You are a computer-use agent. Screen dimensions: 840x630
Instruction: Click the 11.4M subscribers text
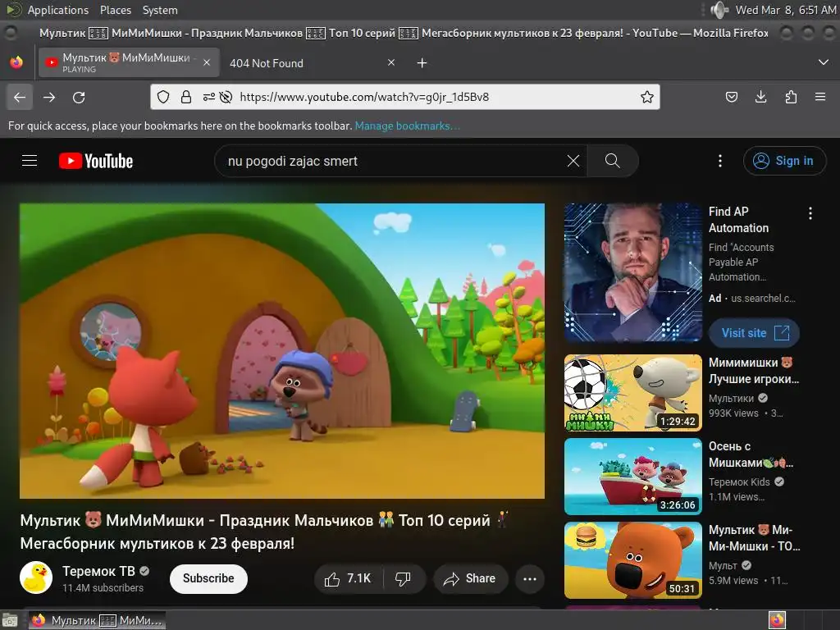[x=103, y=587]
